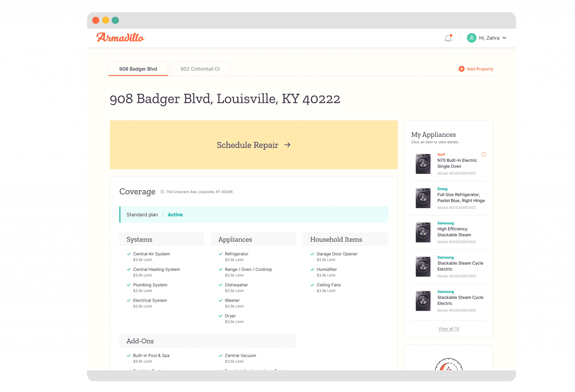Click the Armadillo logo
Screen dimensions: 575x392
[120, 38]
